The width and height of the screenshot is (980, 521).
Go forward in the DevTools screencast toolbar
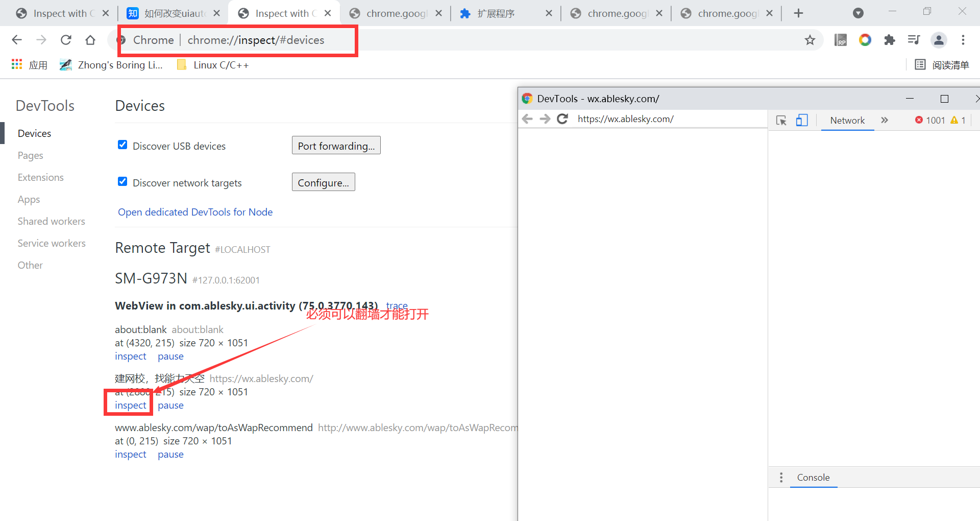pos(545,119)
